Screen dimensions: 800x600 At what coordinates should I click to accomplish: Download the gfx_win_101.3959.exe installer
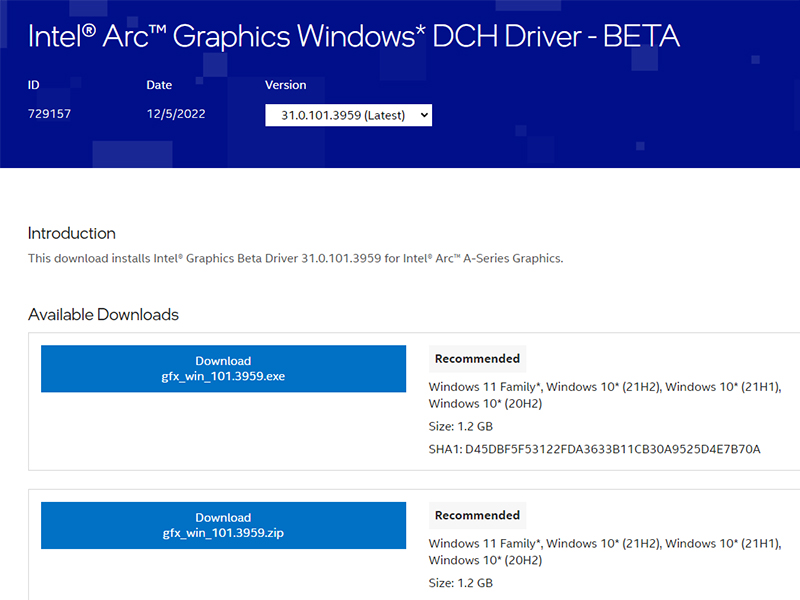coord(222,368)
